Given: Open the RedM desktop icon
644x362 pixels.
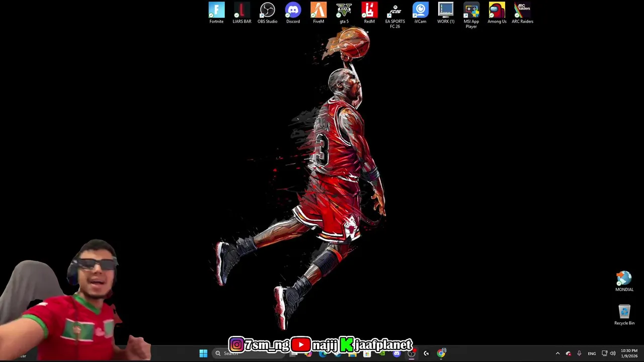Looking at the screenshot, I should [369, 13].
